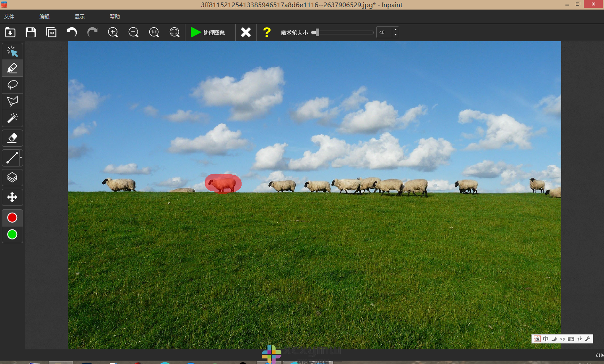604x364 pixels.
Task: Choose the lasso selection tool
Action: pyautogui.click(x=12, y=85)
